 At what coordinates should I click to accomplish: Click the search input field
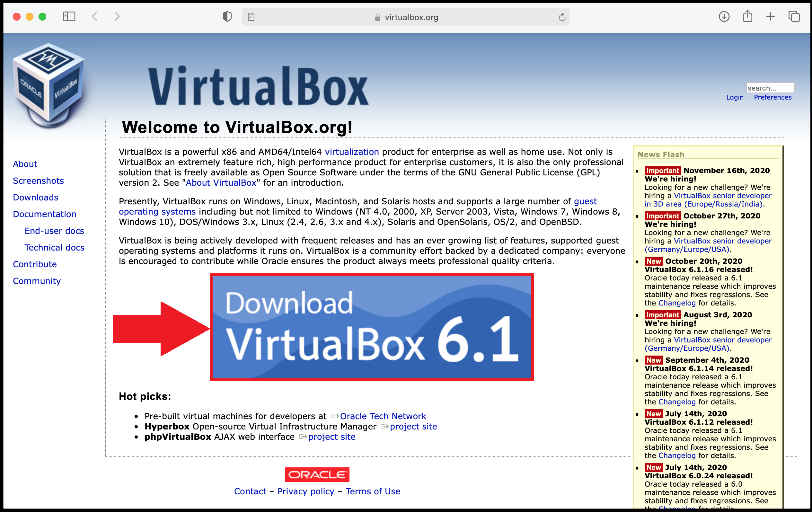pos(771,87)
